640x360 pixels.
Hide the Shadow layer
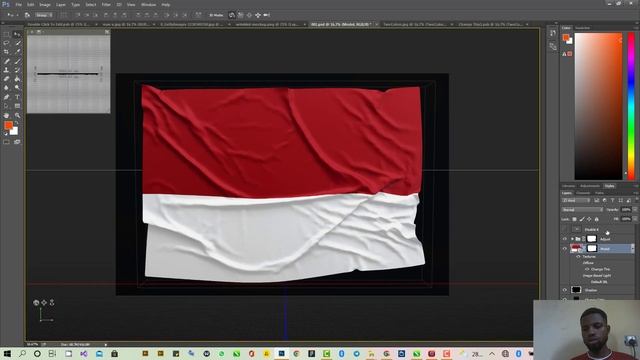[565, 290]
